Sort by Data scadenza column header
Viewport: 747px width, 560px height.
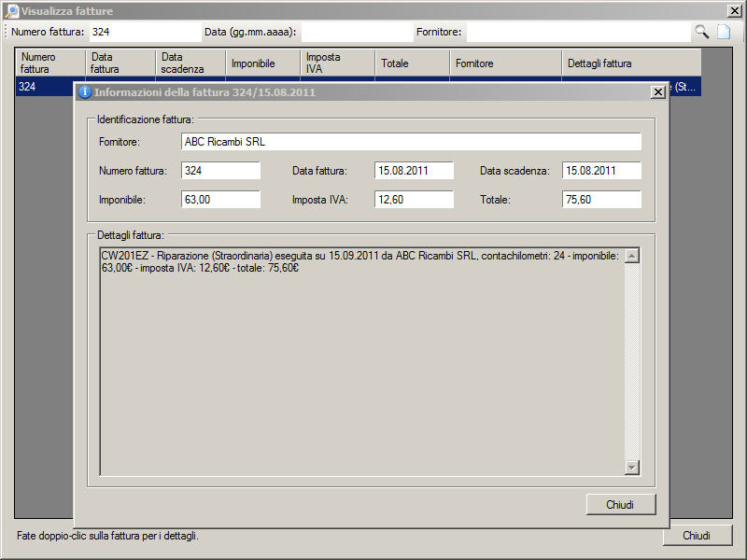(x=190, y=63)
